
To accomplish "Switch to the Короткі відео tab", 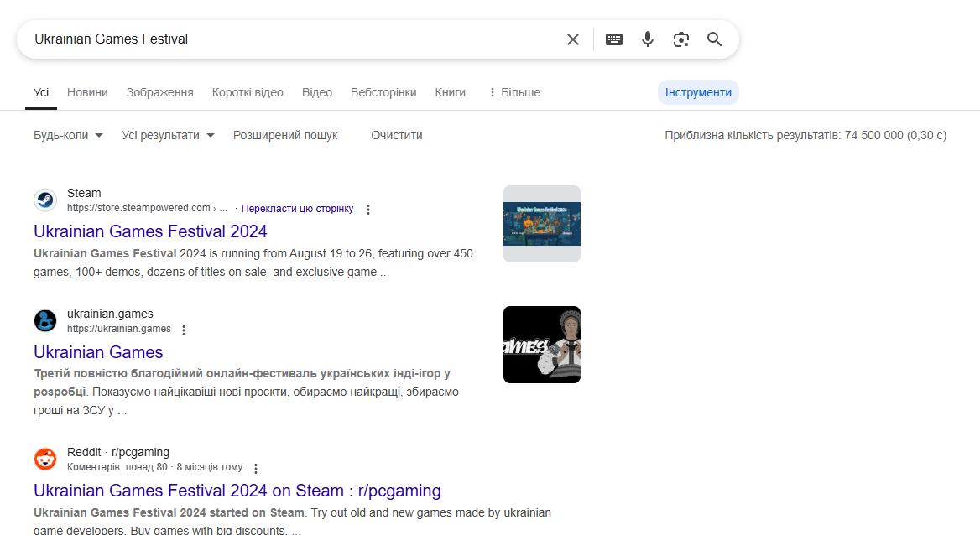I will click(248, 92).
